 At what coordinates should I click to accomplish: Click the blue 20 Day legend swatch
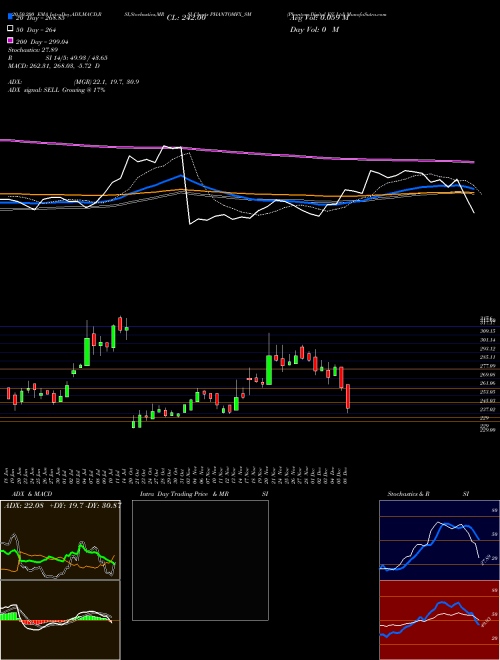[10, 16]
